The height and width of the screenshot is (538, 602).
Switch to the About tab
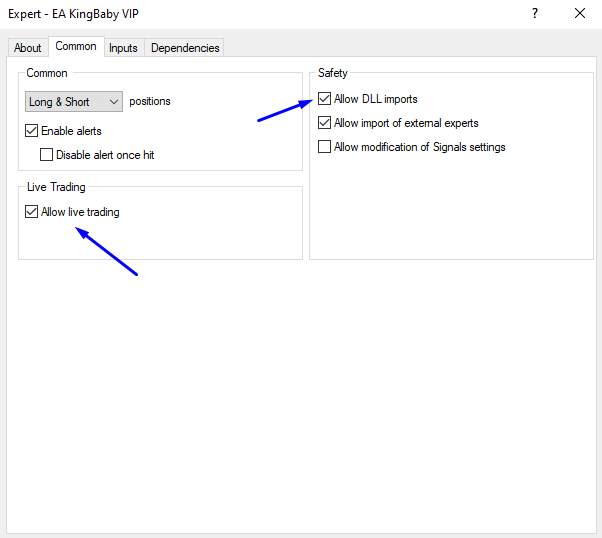tap(28, 48)
